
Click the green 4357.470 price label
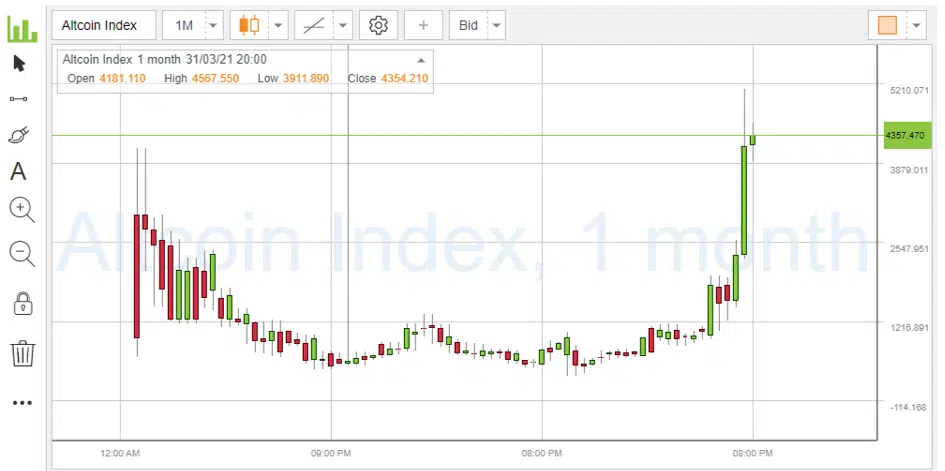[x=908, y=136]
